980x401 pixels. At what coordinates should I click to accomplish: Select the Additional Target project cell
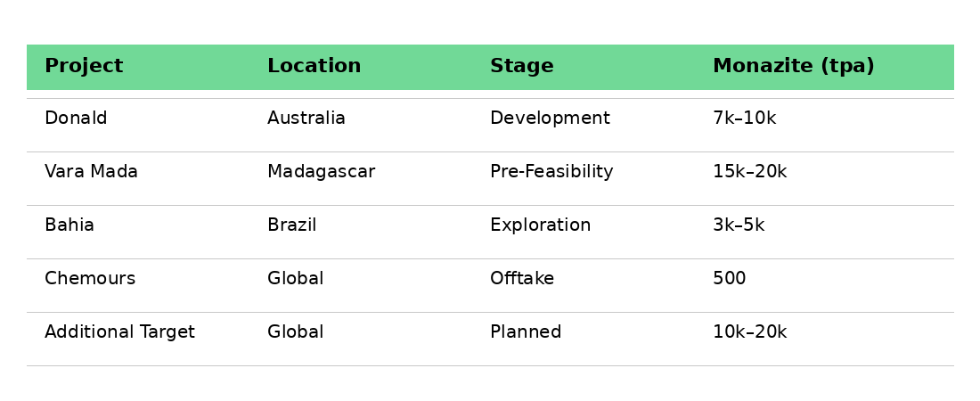(x=119, y=332)
